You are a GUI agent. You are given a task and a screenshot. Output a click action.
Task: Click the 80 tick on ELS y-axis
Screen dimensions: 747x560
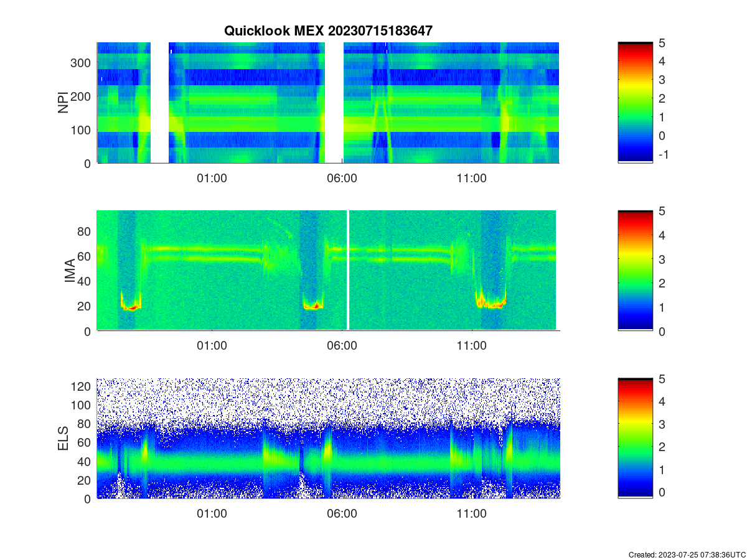coord(85,424)
